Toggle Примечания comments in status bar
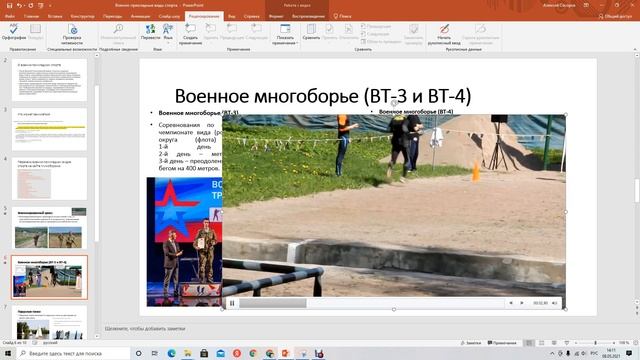 point(502,343)
